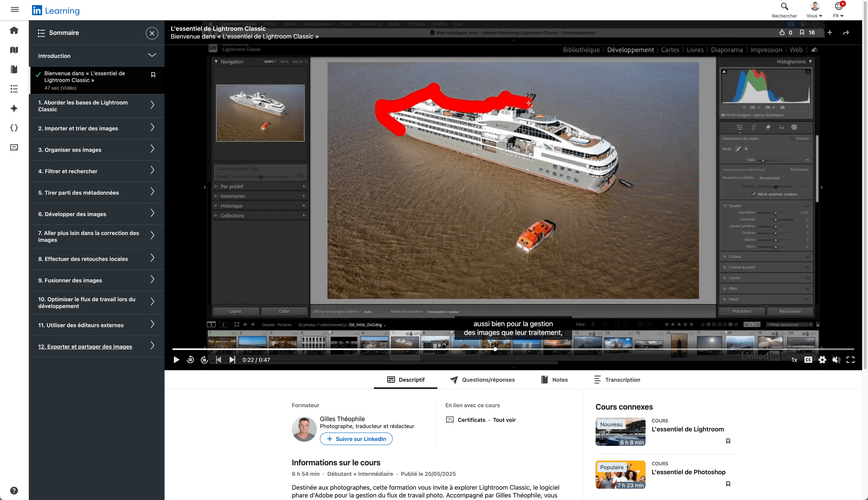Open L'essentiel de Lightroom related course
This screenshot has height=500, width=868.
[x=688, y=429]
